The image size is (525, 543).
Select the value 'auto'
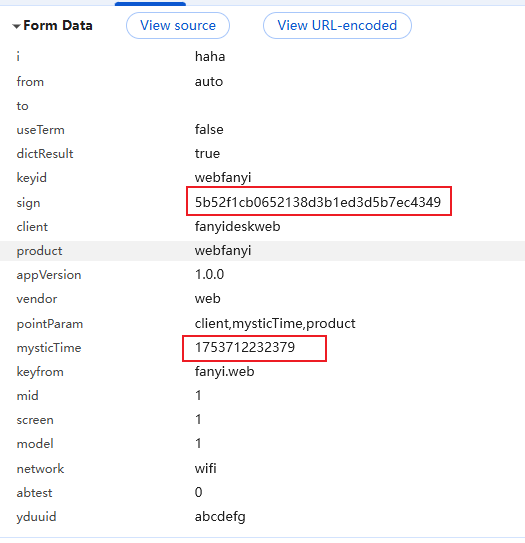[x=209, y=82]
